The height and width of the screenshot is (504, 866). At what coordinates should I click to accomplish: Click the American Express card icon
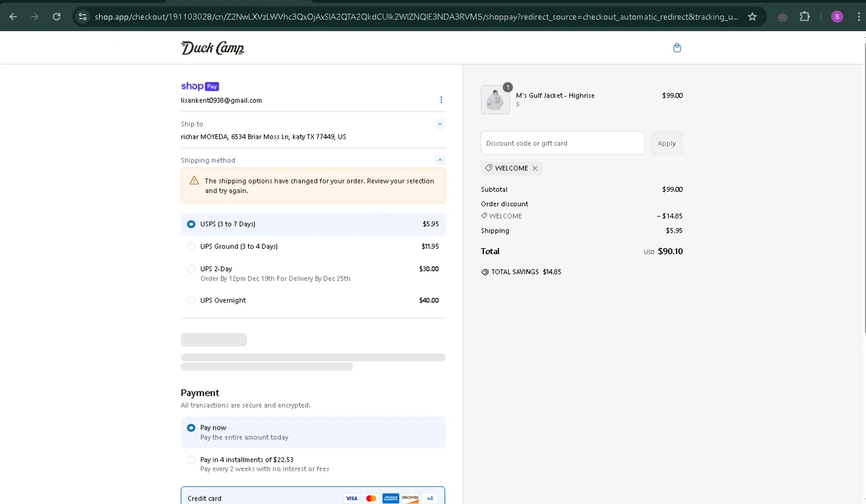click(x=391, y=498)
